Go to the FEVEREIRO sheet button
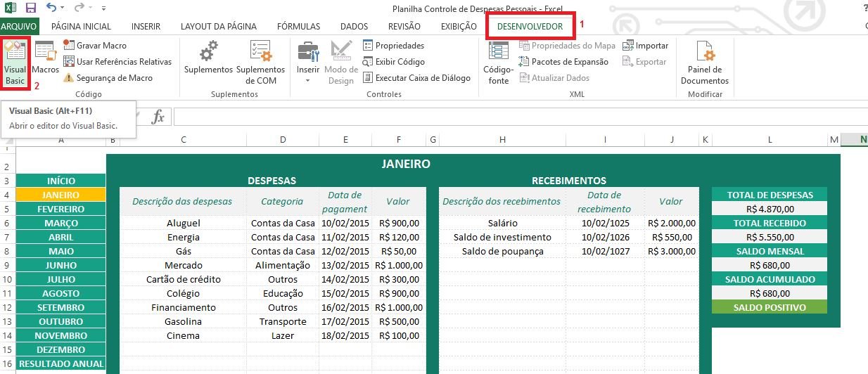Screen dimensions: 868x374 60,209
